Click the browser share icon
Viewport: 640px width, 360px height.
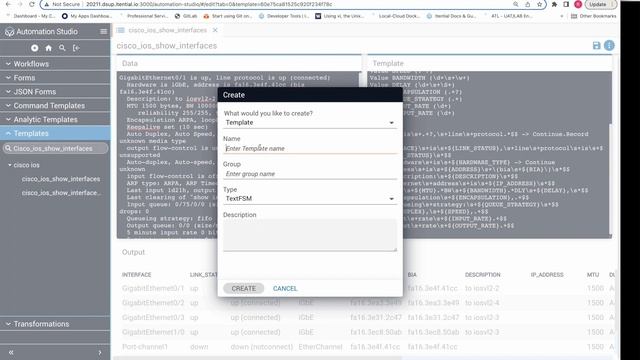coord(527,4)
